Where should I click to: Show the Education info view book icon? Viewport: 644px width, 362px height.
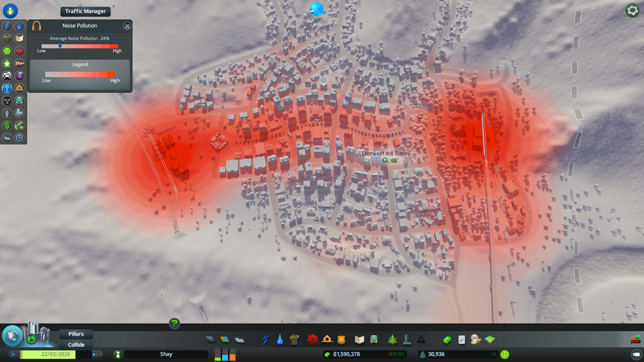pyautogui.click(x=19, y=38)
